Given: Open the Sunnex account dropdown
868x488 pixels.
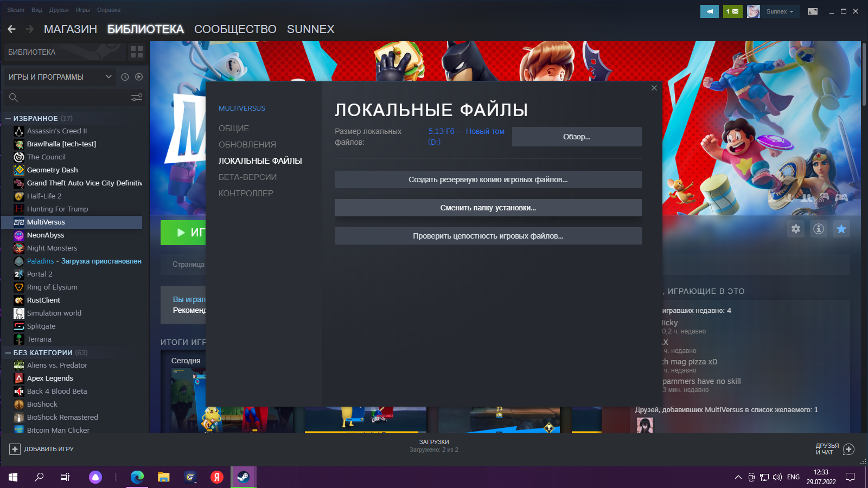Looking at the screenshot, I should [x=780, y=11].
